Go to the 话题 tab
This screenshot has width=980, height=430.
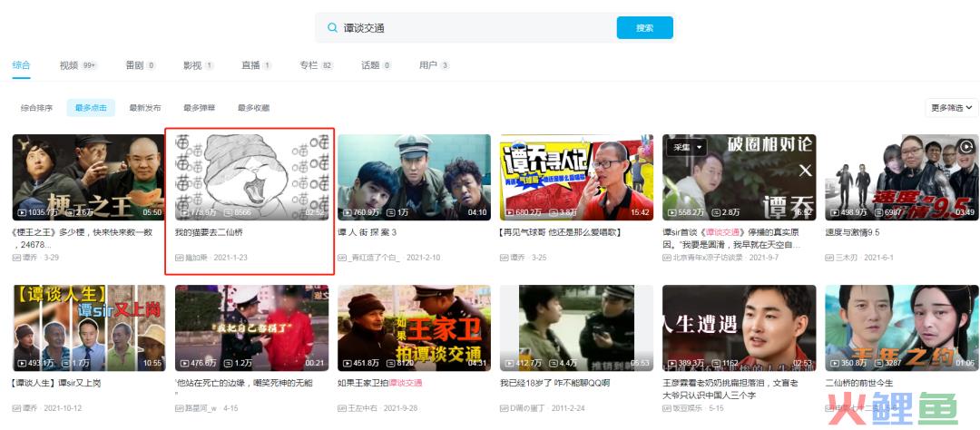tap(377, 65)
